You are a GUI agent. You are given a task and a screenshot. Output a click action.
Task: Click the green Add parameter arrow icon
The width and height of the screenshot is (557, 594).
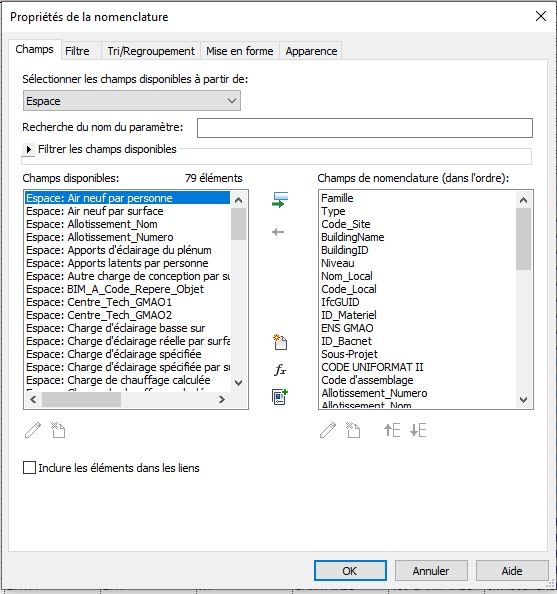tap(280, 200)
